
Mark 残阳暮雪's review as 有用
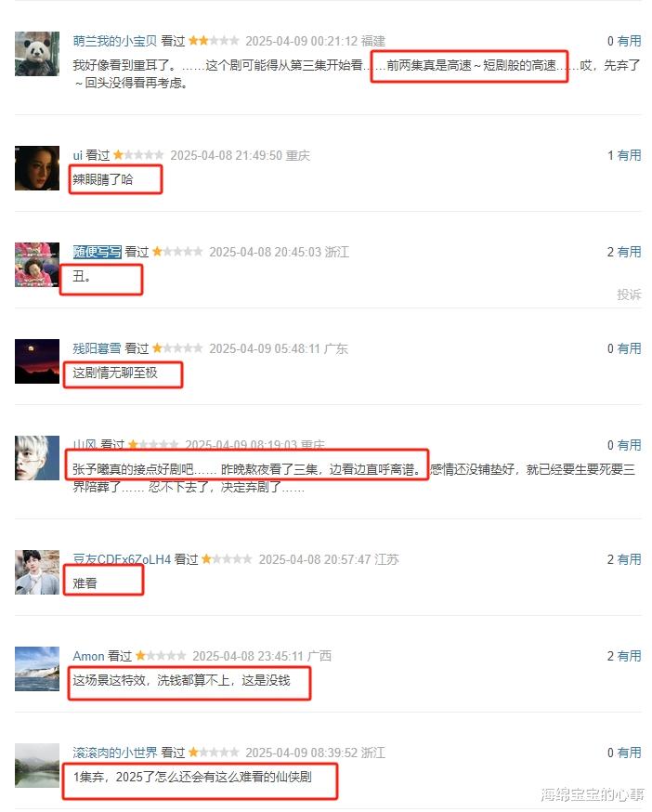tap(629, 348)
